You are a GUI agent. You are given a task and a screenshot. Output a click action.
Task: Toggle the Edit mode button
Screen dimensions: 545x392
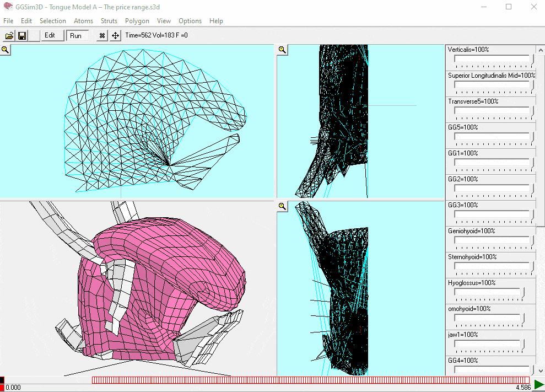tap(50, 36)
